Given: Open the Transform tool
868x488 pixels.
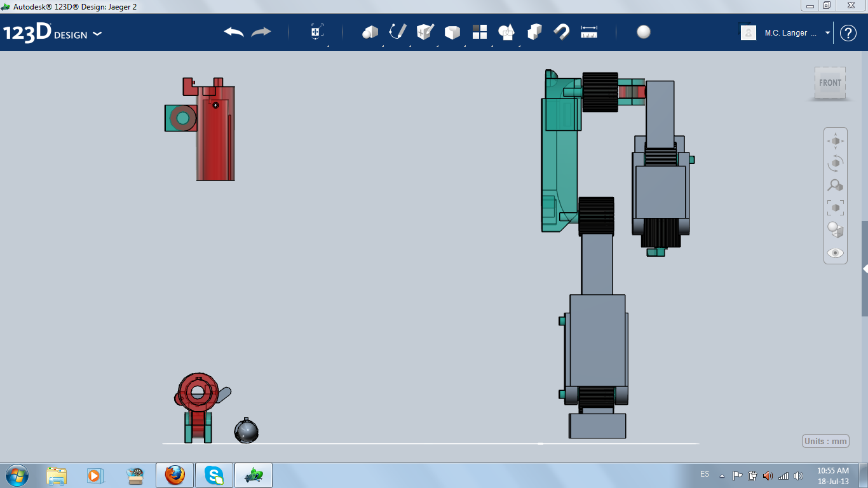Looking at the screenshot, I should point(316,32).
